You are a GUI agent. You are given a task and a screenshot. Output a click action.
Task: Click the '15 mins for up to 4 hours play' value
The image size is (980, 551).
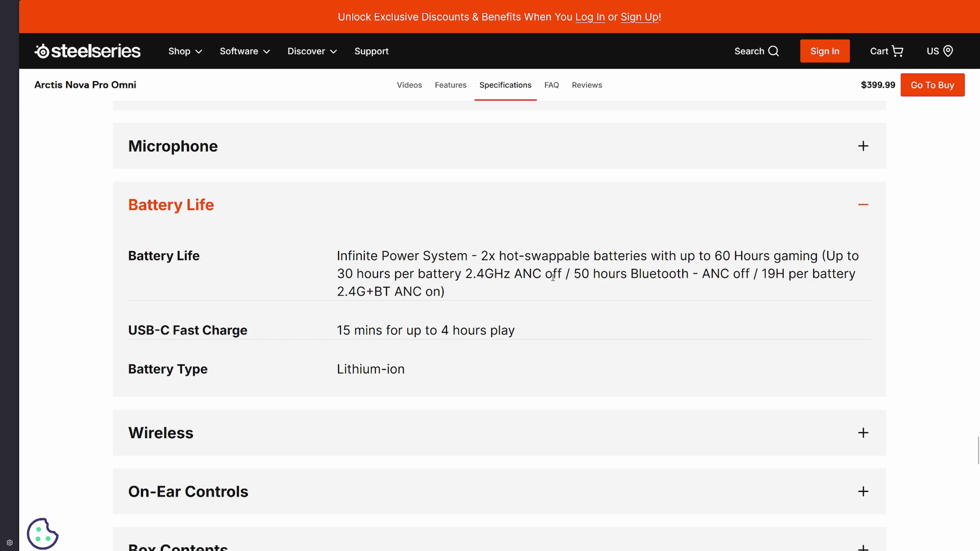[x=426, y=330]
